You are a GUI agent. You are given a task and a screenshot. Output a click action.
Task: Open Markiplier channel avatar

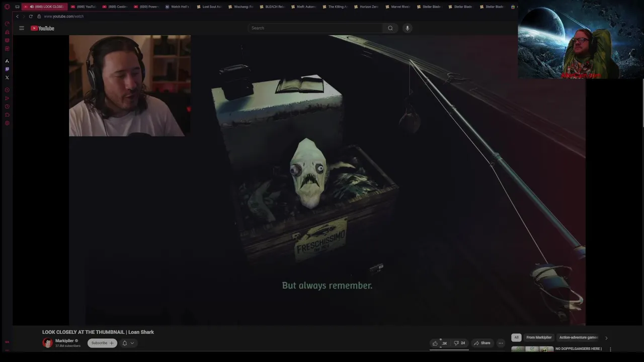[47, 343]
